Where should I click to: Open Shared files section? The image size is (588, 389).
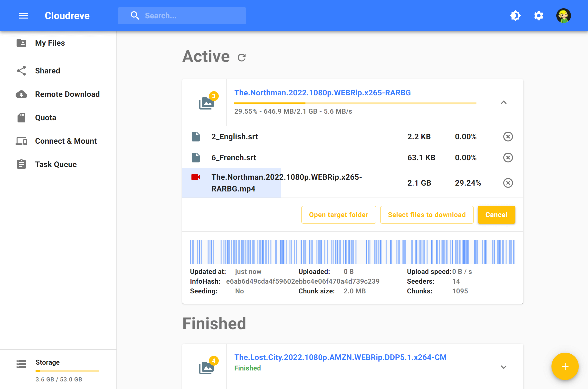[x=47, y=70]
